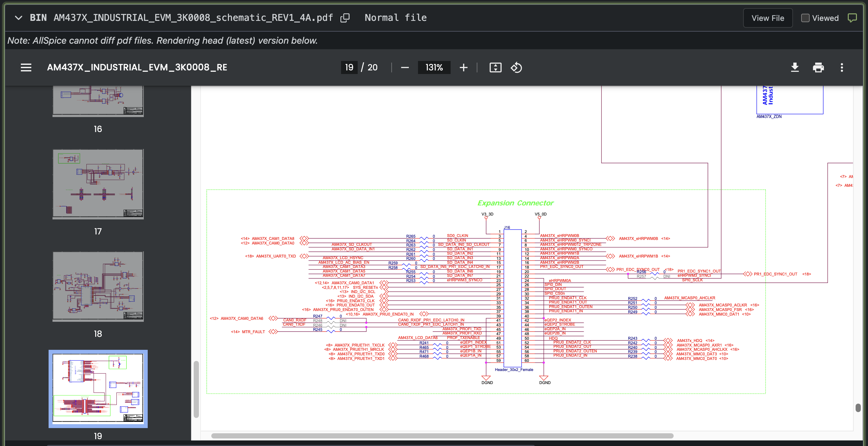Image resolution: width=868 pixels, height=446 pixels.
Task: Click the zoom in plus icon
Action: (x=463, y=67)
